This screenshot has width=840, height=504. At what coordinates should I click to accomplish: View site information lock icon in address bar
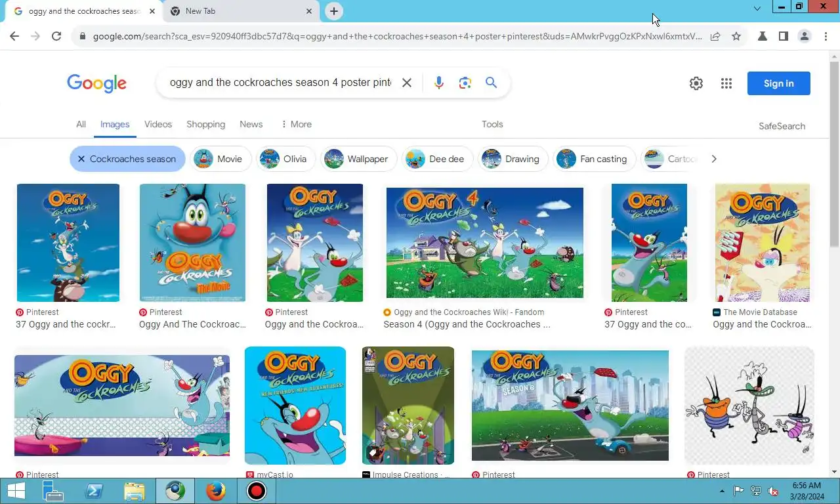(x=82, y=37)
